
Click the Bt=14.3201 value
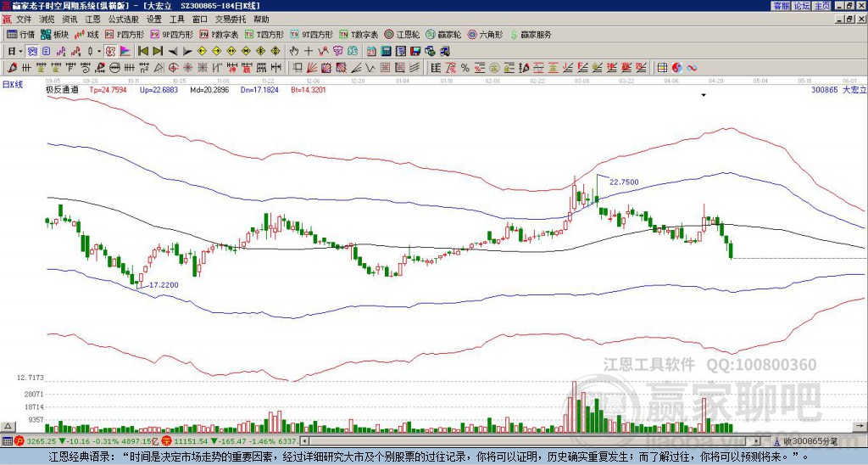[309, 89]
